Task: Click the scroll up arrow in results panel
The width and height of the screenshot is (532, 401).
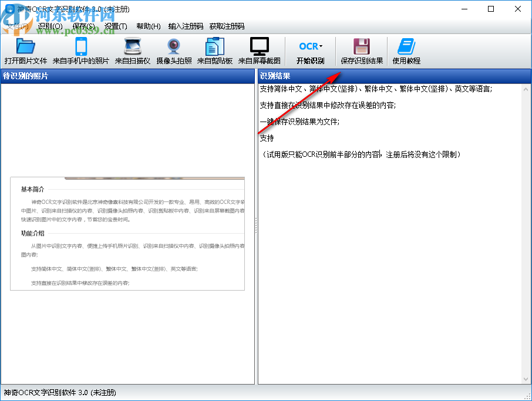Action: point(526,90)
